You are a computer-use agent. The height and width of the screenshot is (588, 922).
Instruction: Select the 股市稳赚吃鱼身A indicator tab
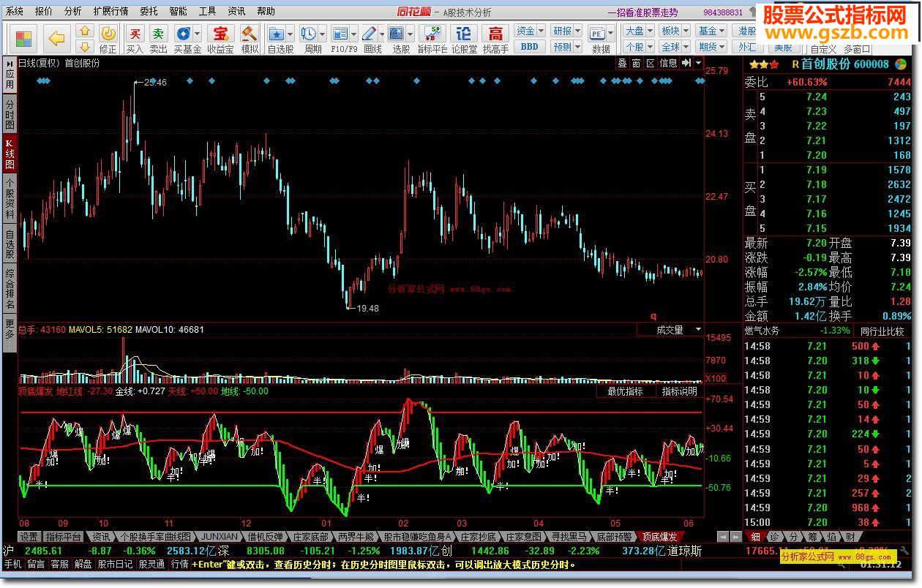click(x=418, y=537)
